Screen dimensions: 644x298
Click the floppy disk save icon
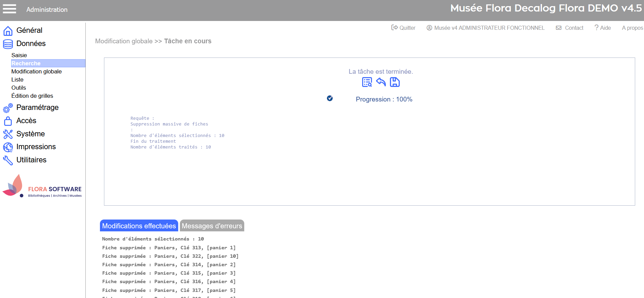tap(395, 82)
